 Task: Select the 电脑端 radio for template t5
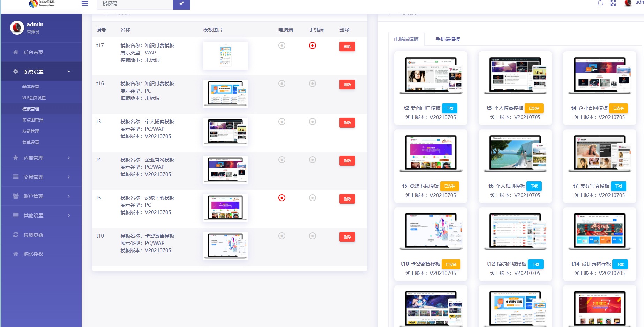click(282, 198)
